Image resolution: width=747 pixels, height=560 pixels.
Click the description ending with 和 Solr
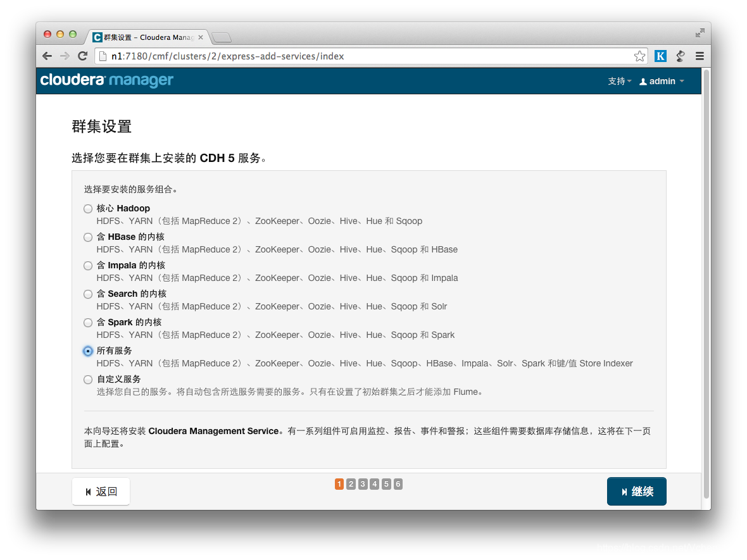pyautogui.click(x=272, y=306)
